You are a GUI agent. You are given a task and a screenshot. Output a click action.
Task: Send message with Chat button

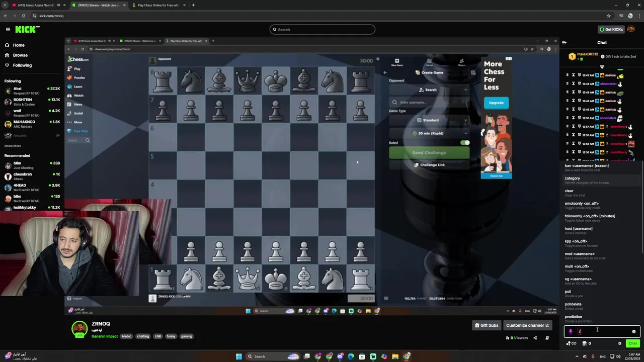(x=632, y=343)
